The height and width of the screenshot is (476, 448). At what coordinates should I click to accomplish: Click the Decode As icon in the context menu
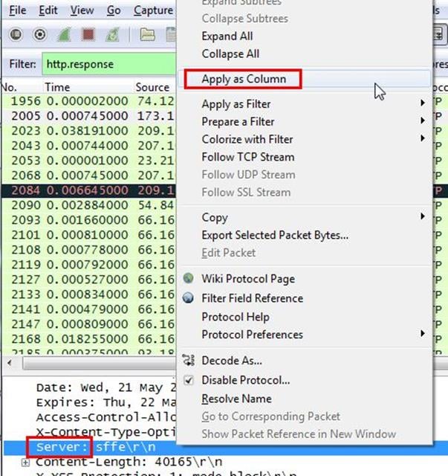click(189, 361)
